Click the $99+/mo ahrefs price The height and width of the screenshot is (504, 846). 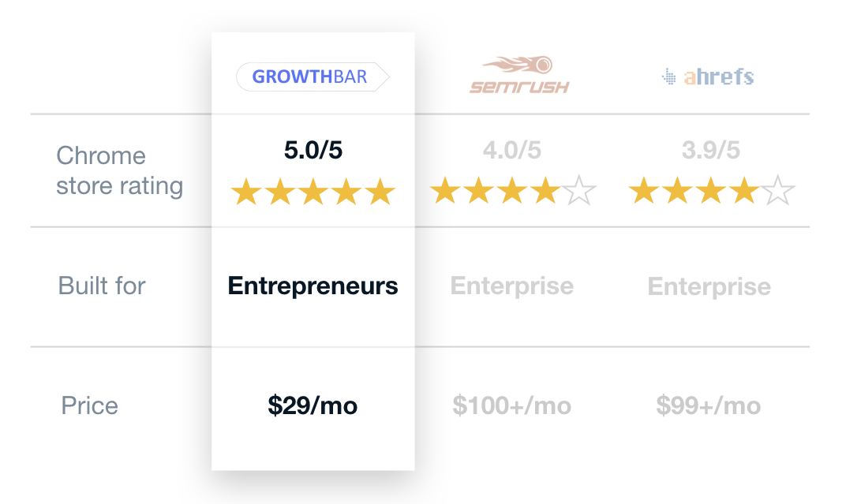pos(709,405)
